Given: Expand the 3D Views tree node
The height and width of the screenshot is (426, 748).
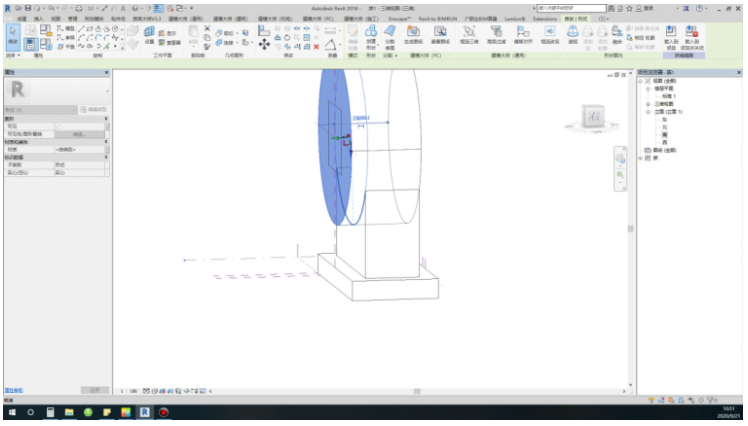Looking at the screenshot, I should pos(648,104).
